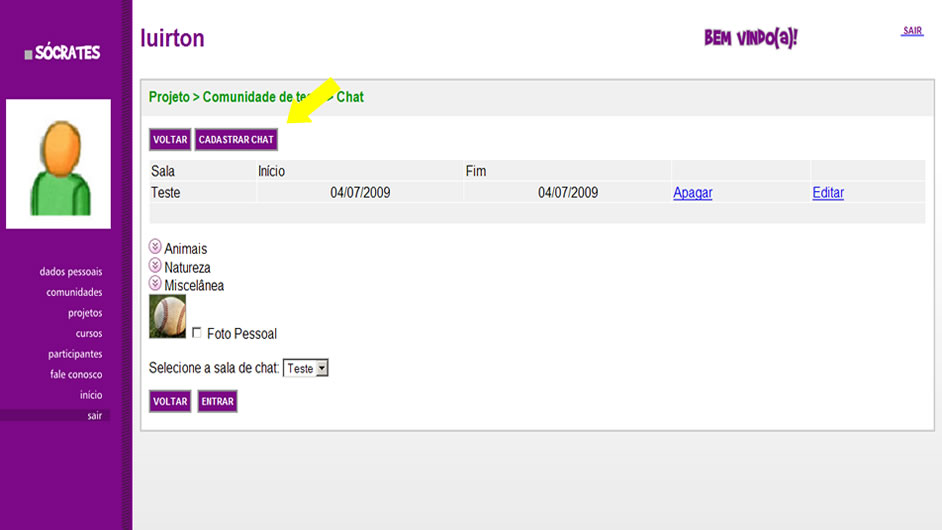Go to comunidades in sidebar menu
The height and width of the screenshot is (530, 942).
[x=74, y=293]
